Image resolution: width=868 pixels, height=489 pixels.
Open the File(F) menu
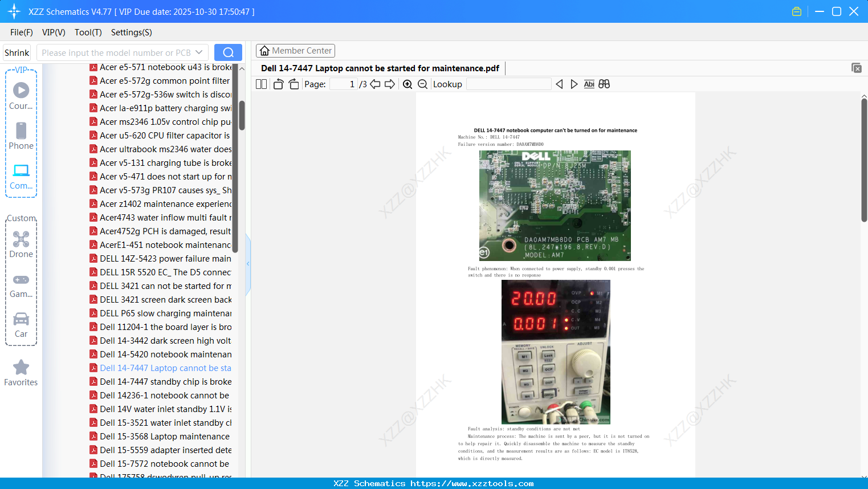pyautogui.click(x=22, y=32)
